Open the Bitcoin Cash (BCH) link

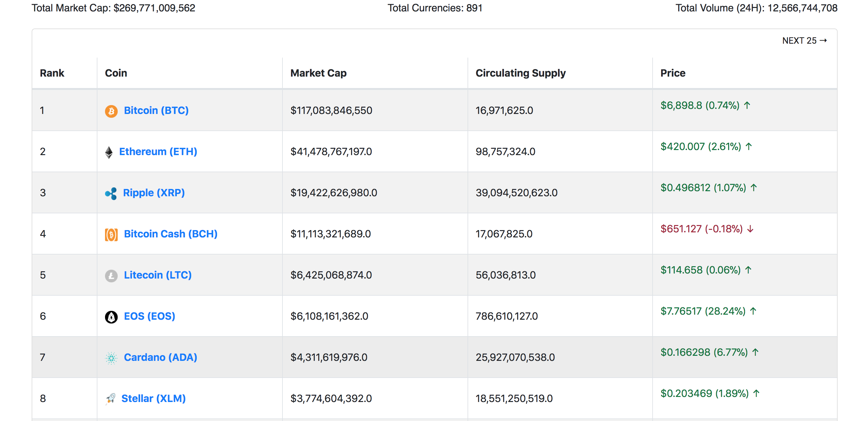coord(171,234)
